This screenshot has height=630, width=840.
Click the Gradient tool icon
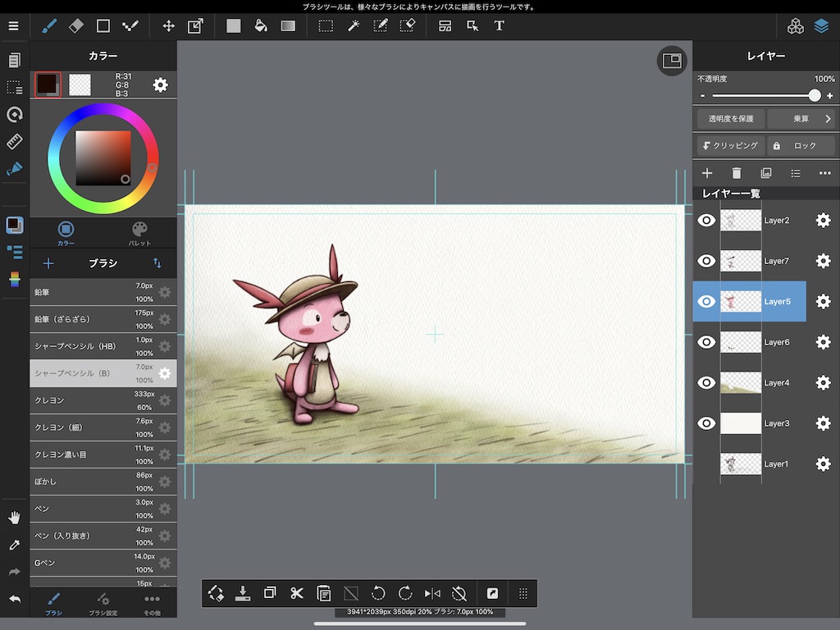tap(288, 25)
